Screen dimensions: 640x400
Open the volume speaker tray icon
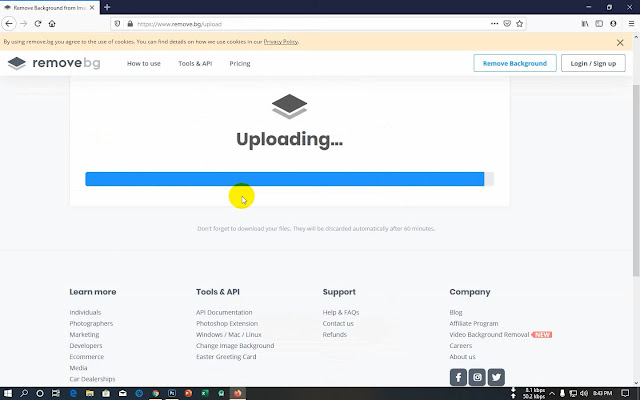(x=584, y=393)
